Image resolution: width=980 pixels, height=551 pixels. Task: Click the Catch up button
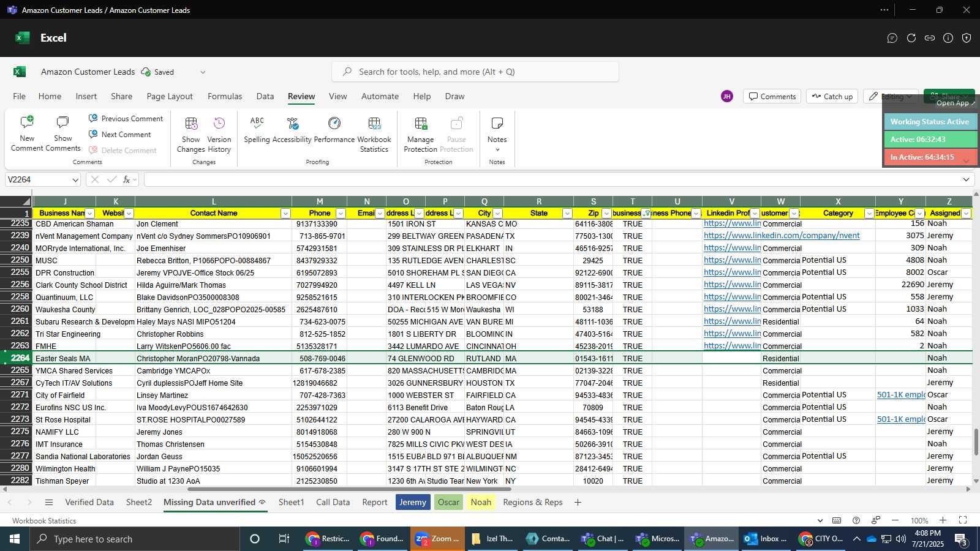coord(832,97)
